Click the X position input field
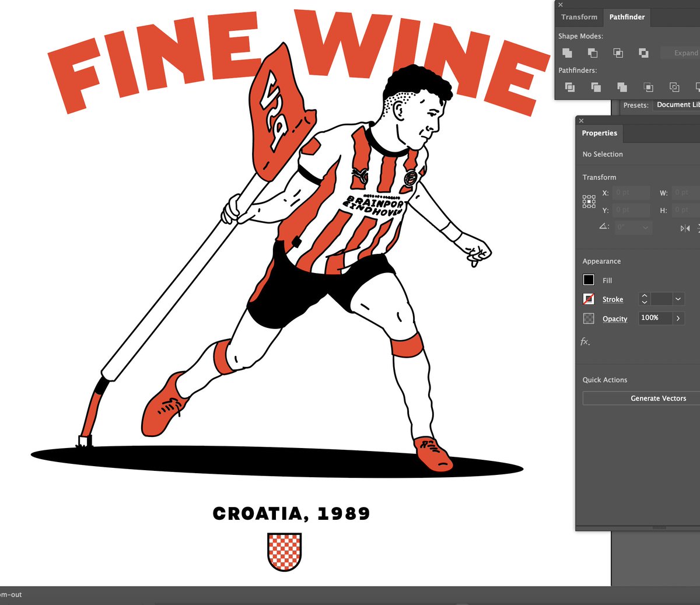The height and width of the screenshot is (605, 700). 632,193
